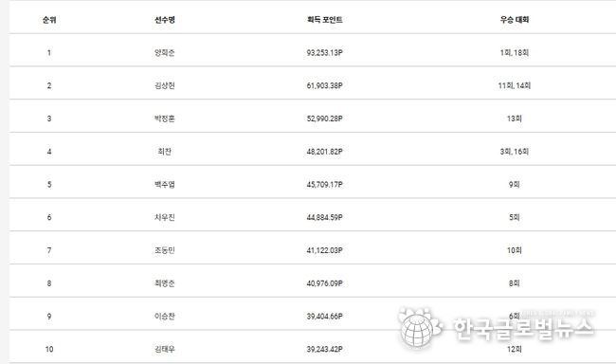Click the 한국글로벌뉴스 watermark text

point(523,328)
